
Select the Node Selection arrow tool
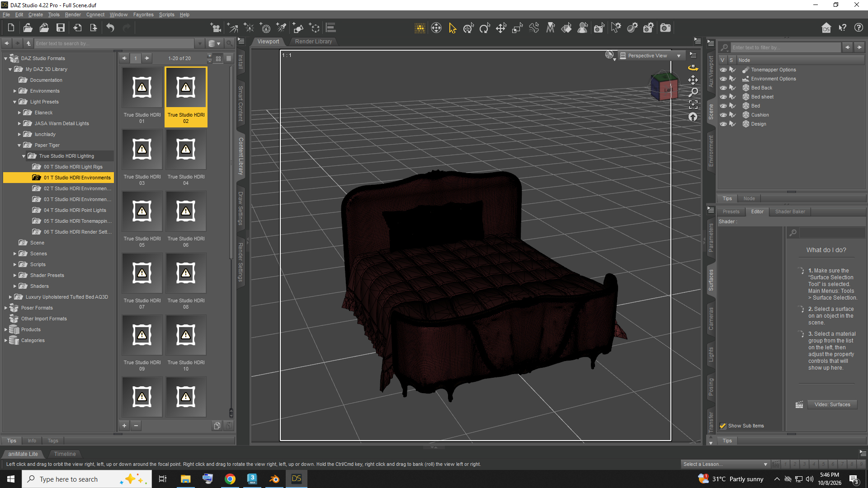453,28
